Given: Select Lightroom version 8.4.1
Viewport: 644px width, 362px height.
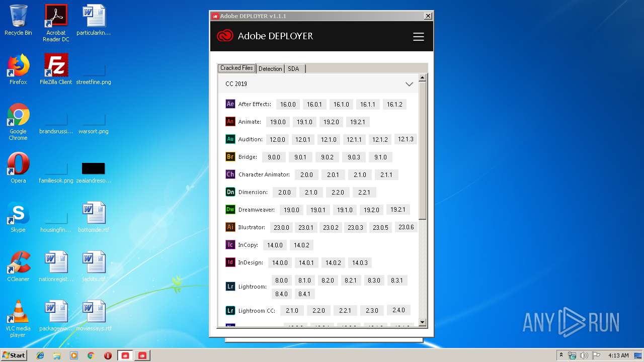Looking at the screenshot, I should [x=304, y=294].
